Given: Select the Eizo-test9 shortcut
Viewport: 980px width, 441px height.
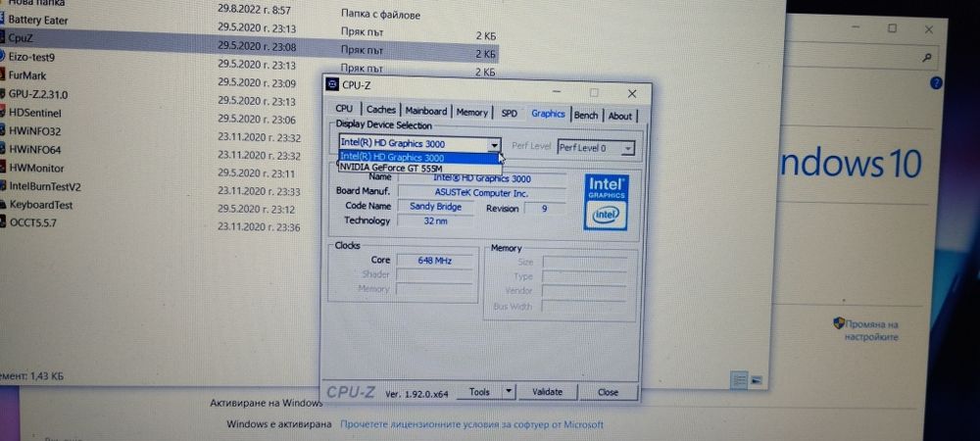Looking at the screenshot, I should click(x=31, y=57).
